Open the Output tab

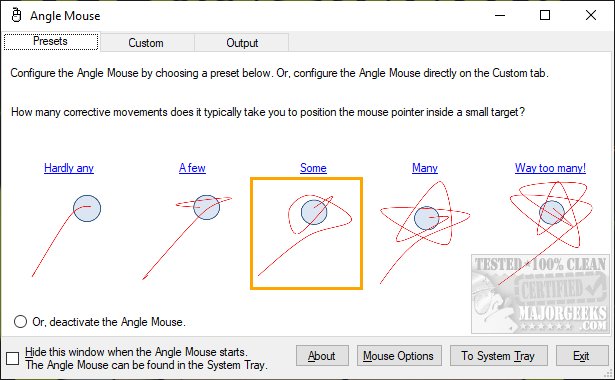click(x=242, y=42)
